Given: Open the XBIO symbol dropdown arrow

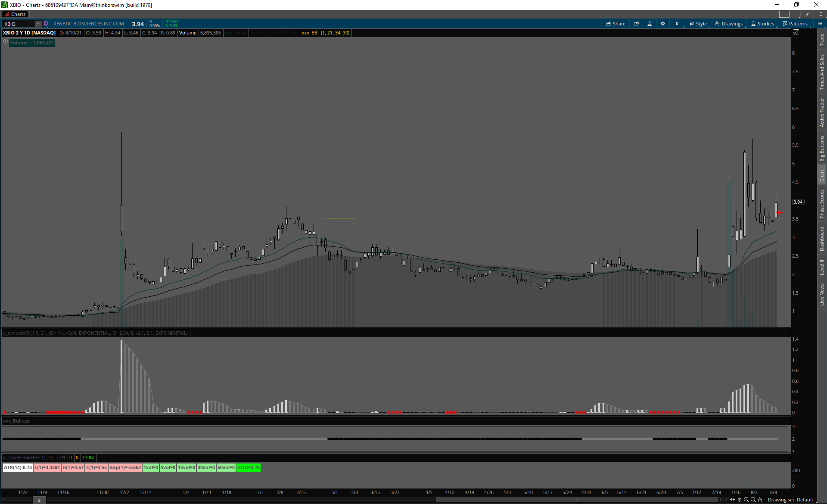Looking at the screenshot, I should click(38, 24).
